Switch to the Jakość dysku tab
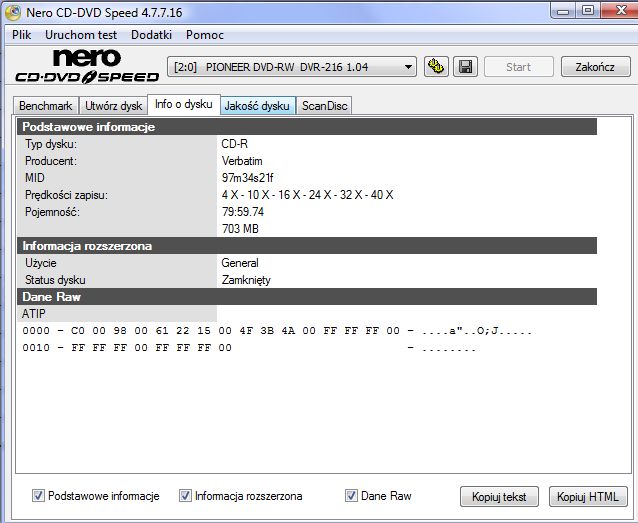 pyautogui.click(x=257, y=106)
